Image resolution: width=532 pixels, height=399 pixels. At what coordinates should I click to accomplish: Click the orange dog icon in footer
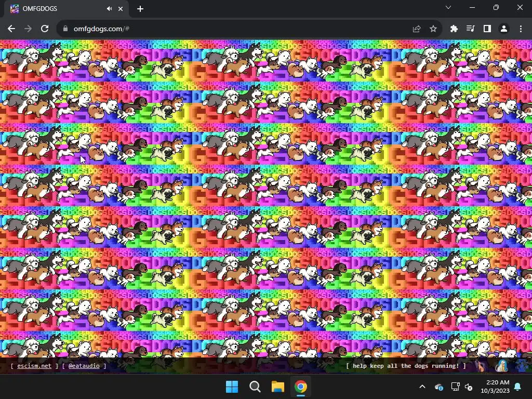coord(480,366)
